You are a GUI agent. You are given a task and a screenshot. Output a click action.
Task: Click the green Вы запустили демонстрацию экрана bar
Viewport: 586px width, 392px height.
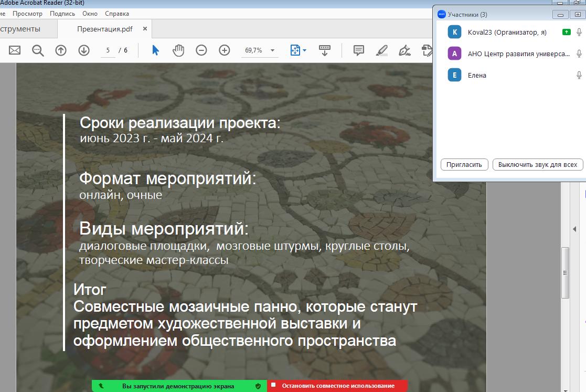pos(179,386)
